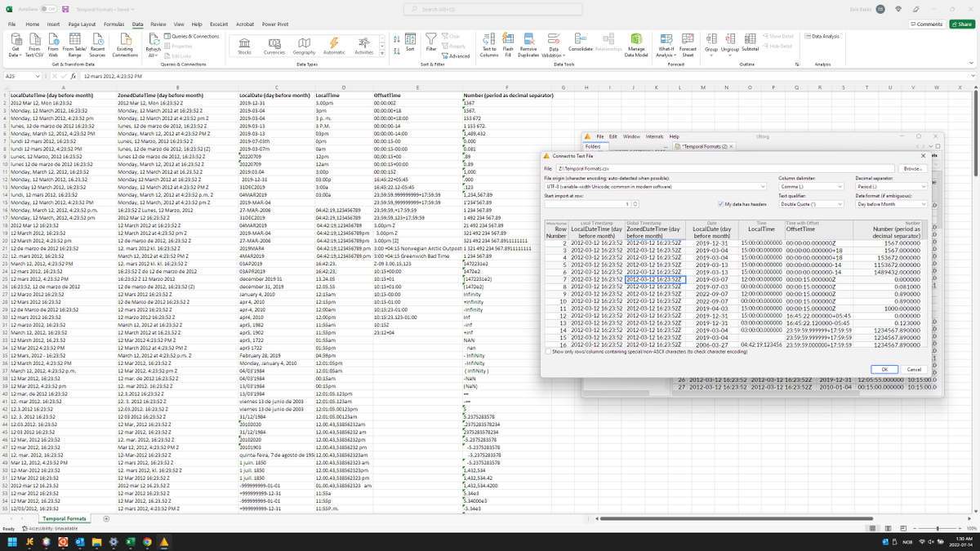Enable Show only rows with non-ASCII characters
Image resolution: width=980 pixels, height=551 pixels.
pos(548,351)
